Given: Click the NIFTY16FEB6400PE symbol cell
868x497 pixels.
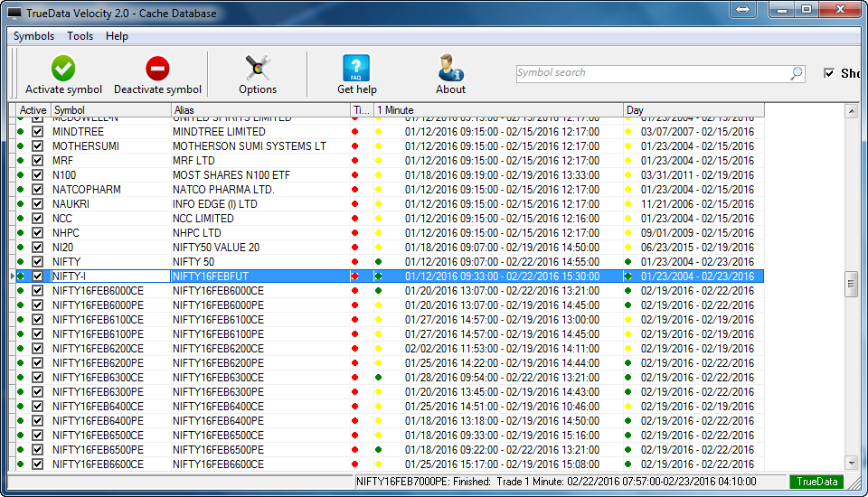Looking at the screenshot, I should [111, 420].
